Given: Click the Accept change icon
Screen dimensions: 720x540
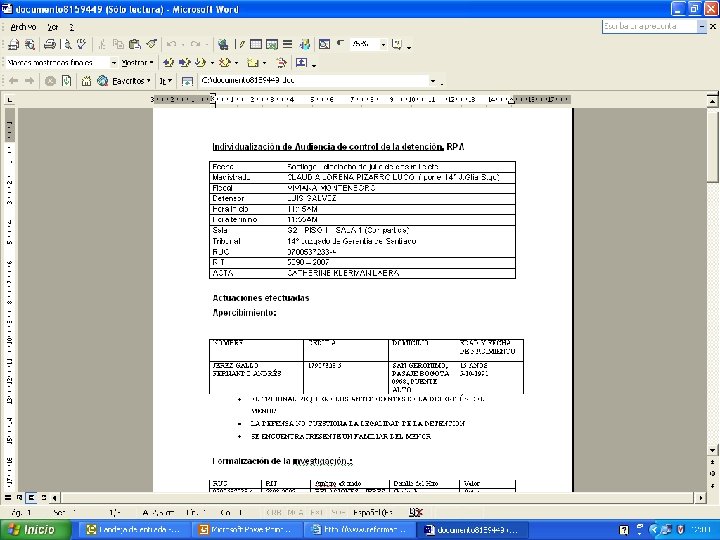Looking at the screenshot, I should [x=200, y=62].
